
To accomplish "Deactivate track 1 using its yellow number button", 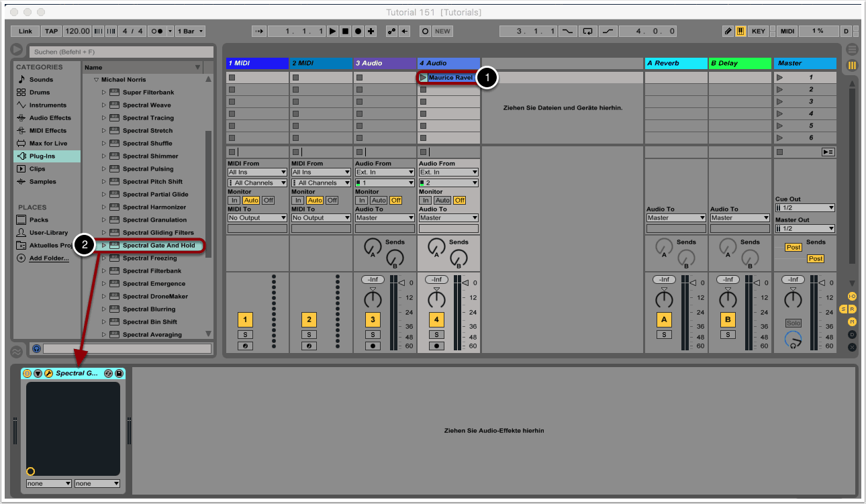I will click(245, 319).
